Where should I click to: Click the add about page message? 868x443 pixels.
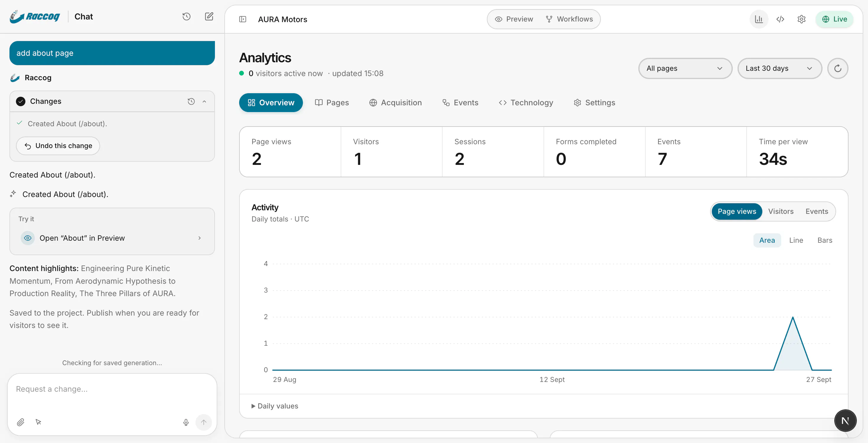[112, 53]
